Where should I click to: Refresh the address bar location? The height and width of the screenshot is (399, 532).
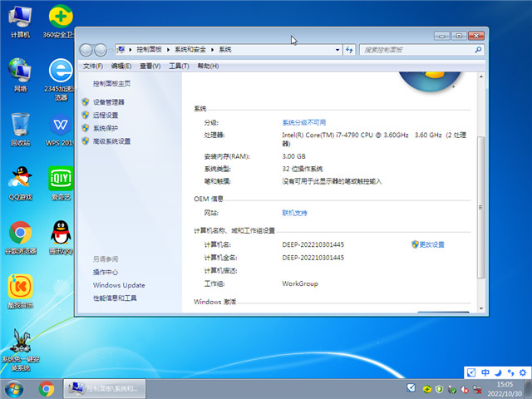[350, 50]
